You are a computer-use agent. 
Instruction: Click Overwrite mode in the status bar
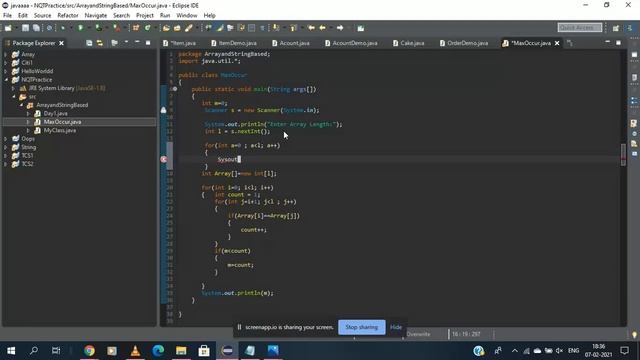[x=418, y=334]
